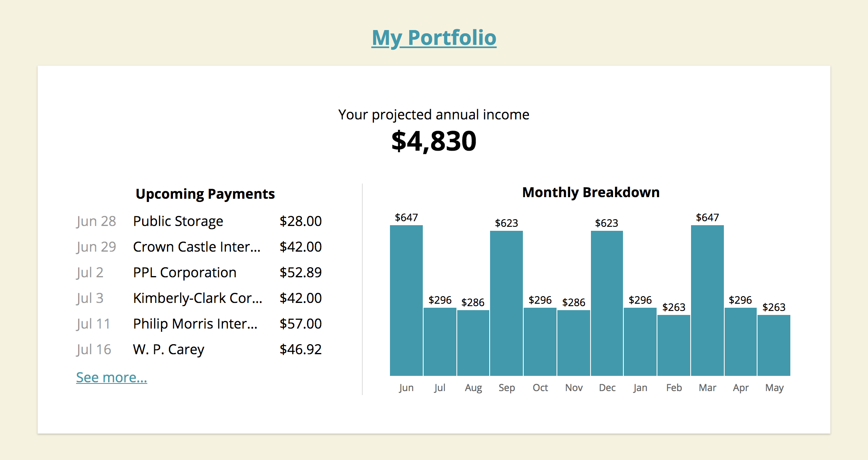Screen dimensions: 868x460
Task: Click the Dec bar showing $623
Action: [607, 303]
